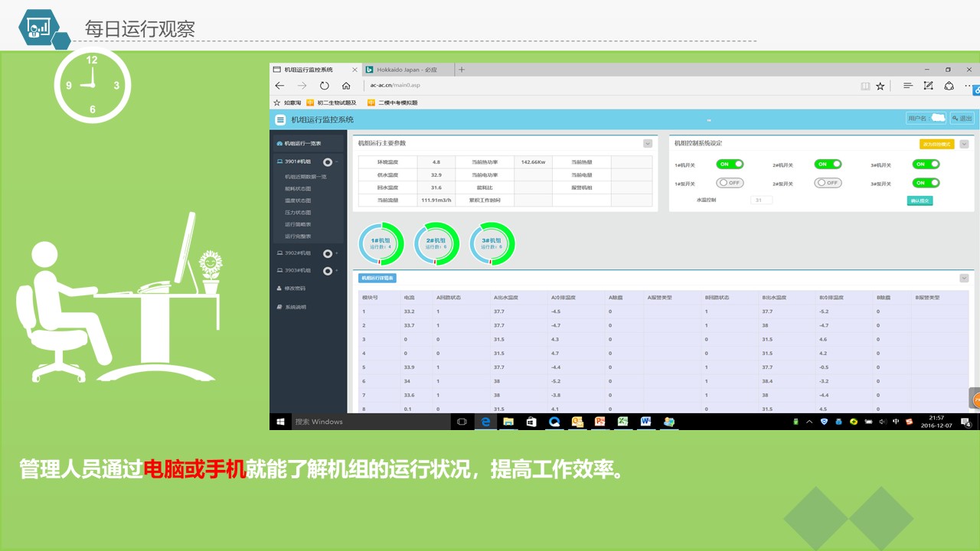Toggle the 3#泵开关 ON switch
This screenshot has width=980, height=551.
(925, 183)
